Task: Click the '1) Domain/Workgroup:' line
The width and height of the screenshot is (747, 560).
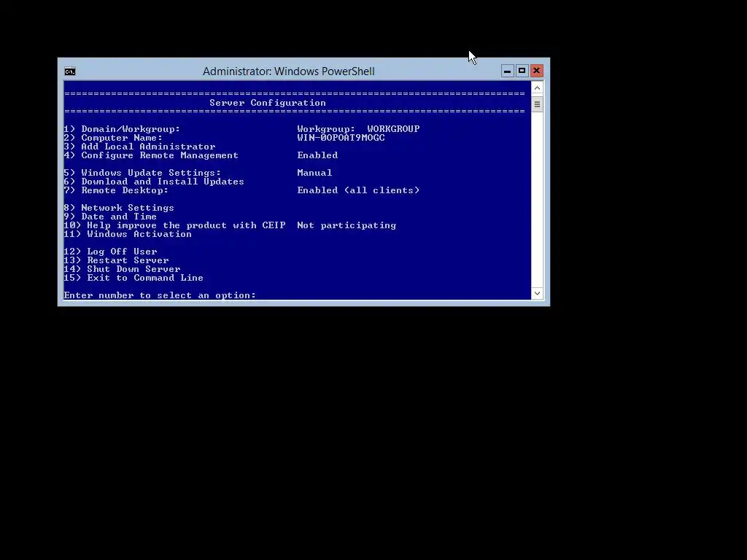Action: 122,129
